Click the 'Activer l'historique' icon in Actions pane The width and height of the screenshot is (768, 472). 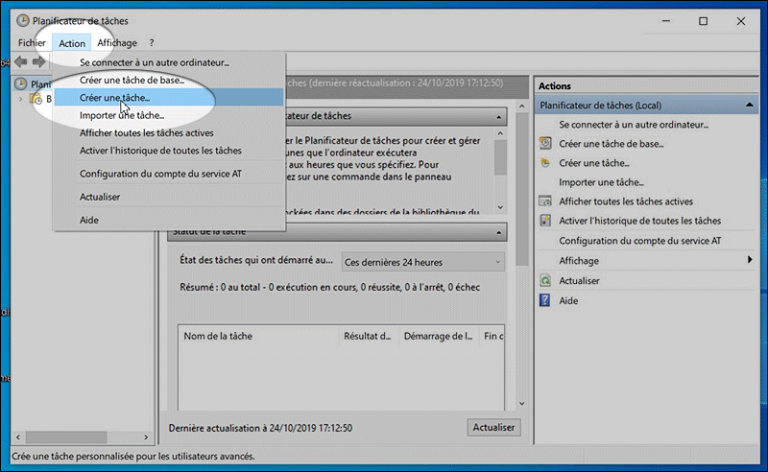click(x=545, y=221)
